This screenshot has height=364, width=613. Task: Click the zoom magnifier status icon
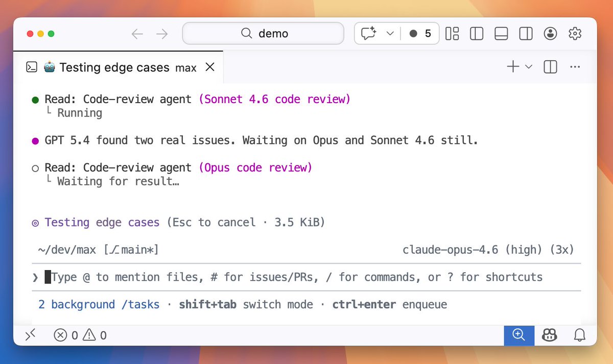pyautogui.click(x=519, y=335)
